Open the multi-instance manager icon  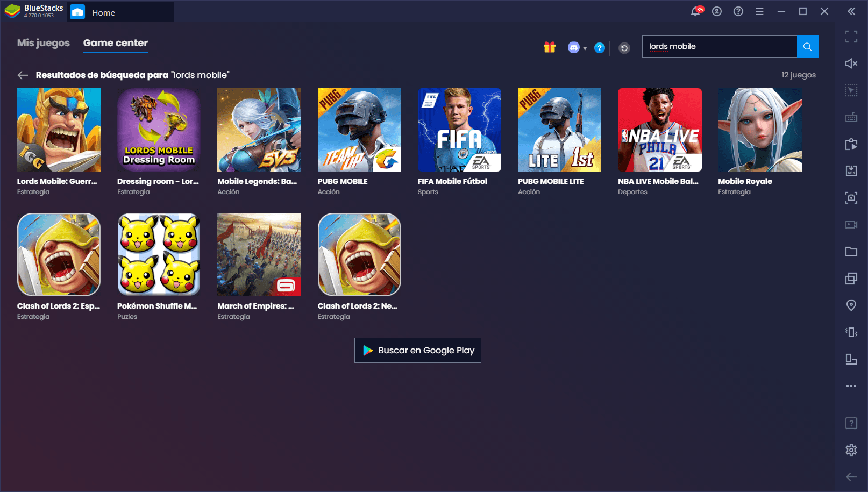point(851,279)
